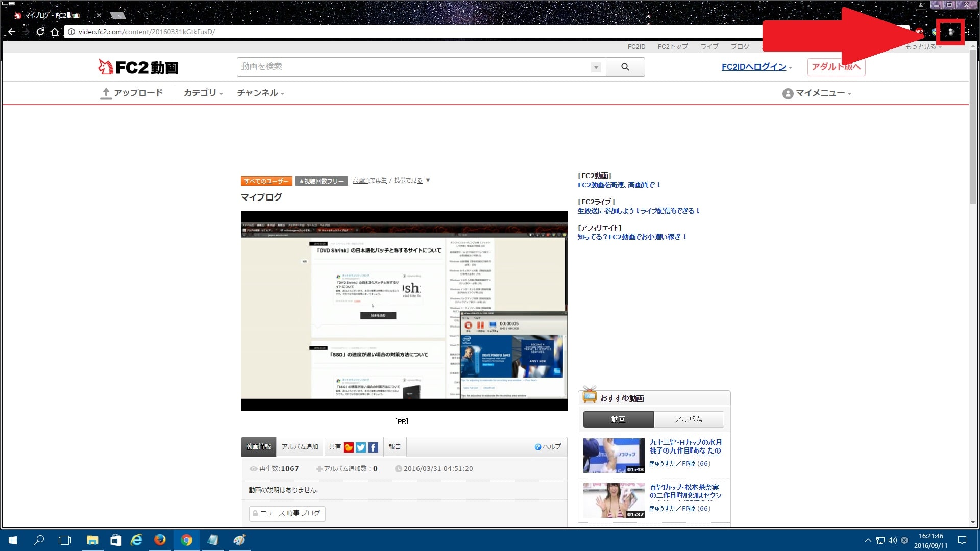Select the アルバム tab in おすすめ動画
Screen dimensions: 980x551
(x=689, y=419)
